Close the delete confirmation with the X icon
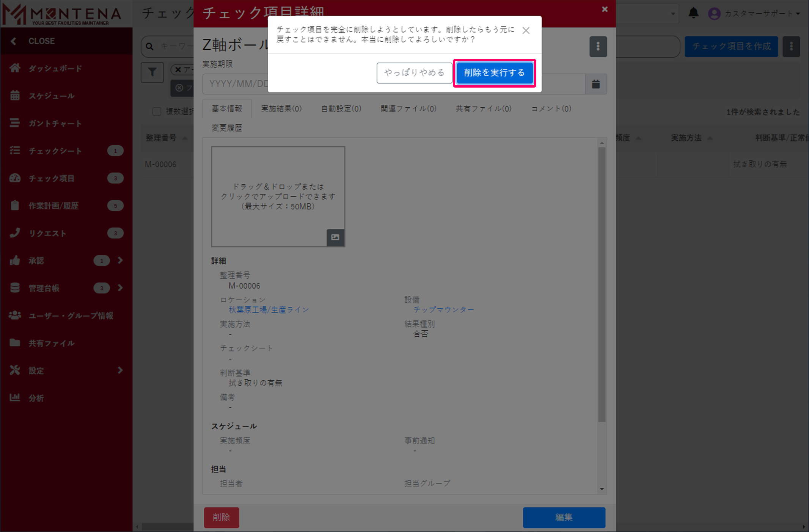The image size is (809, 532). (x=526, y=31)
